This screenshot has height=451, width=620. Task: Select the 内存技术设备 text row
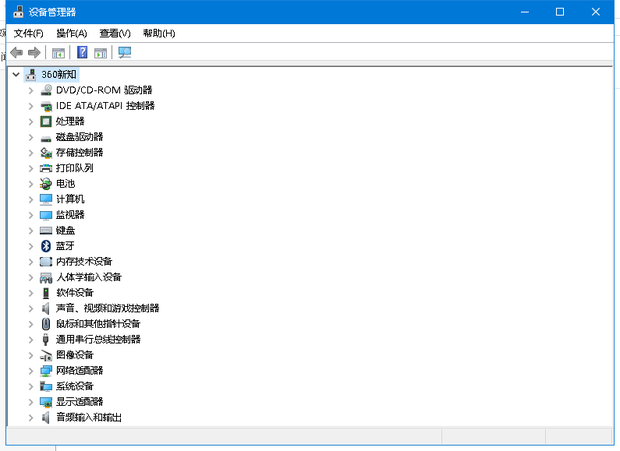tap(84, 262)
